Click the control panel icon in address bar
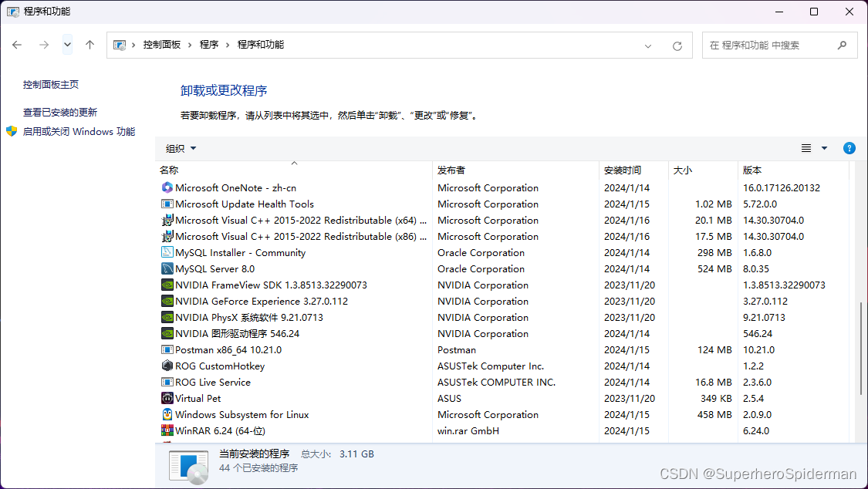Viewport: 868px width, 489px height. pyautogui.click(x=119, y=45)
